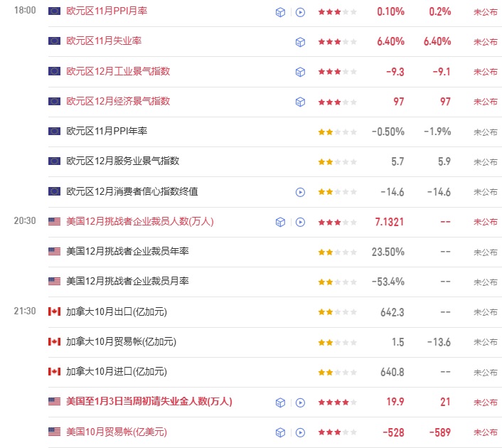Click the play icon for 美国12月挑战者企业裁员人数
The image size is (502, 448).
pyautogui.click(x=300, y=222)
